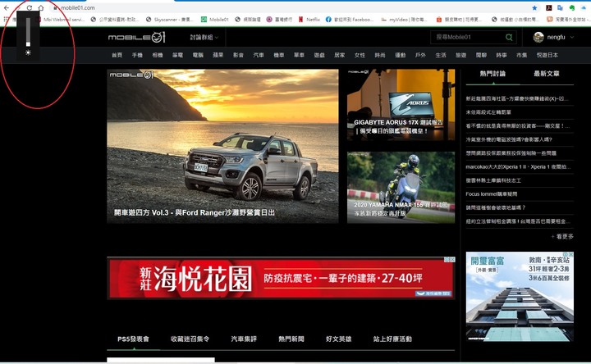This screenshot has width=591, height=364.
Task: Open Skyscanner bookmark
Action: tap(170, 19)
